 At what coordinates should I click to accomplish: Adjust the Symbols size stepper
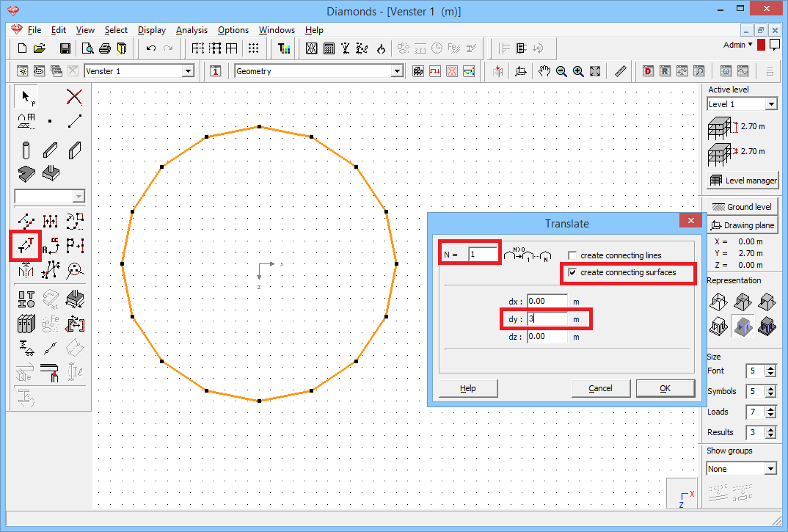(x=771, y=391)
